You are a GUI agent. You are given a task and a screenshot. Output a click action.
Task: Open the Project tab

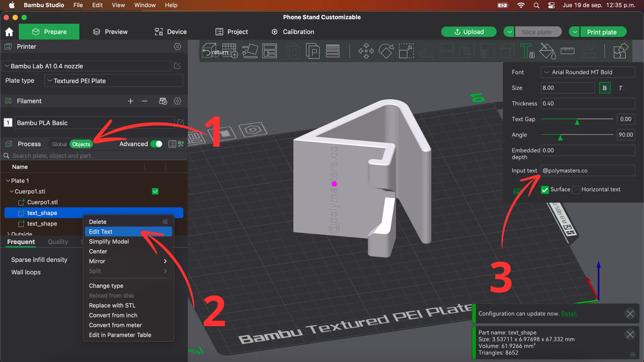[231, 32]
